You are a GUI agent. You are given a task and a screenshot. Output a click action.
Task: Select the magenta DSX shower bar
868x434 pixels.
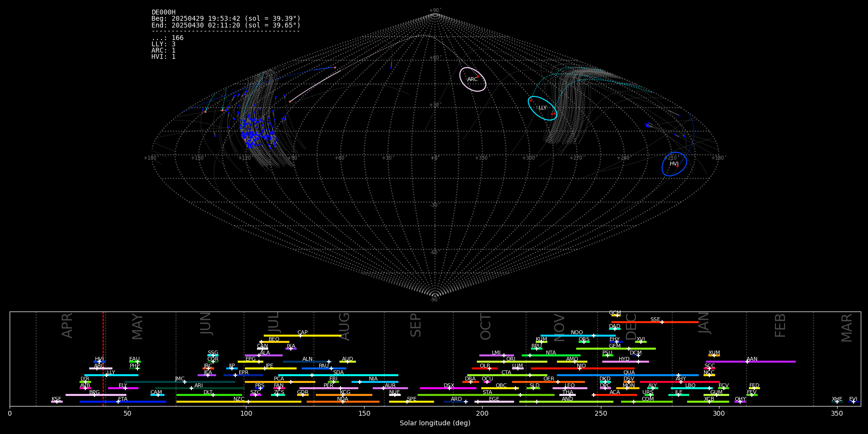[x=448, y=388]
